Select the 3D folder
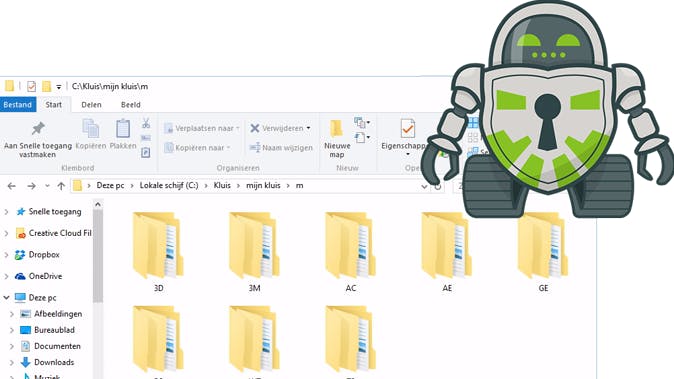674x379 pixels. 158,252
